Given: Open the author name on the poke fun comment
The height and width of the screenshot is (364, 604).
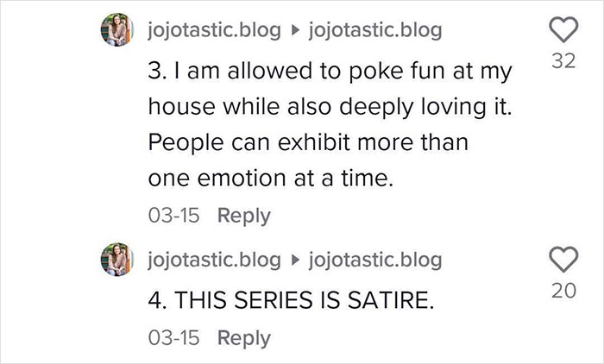Looking at the screenshot, I should (215, 32).
